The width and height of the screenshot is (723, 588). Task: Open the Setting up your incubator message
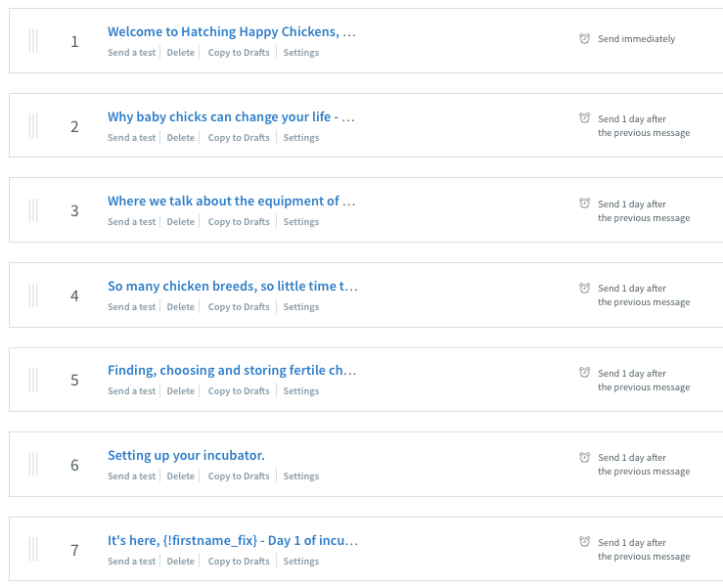click(186, 455)
